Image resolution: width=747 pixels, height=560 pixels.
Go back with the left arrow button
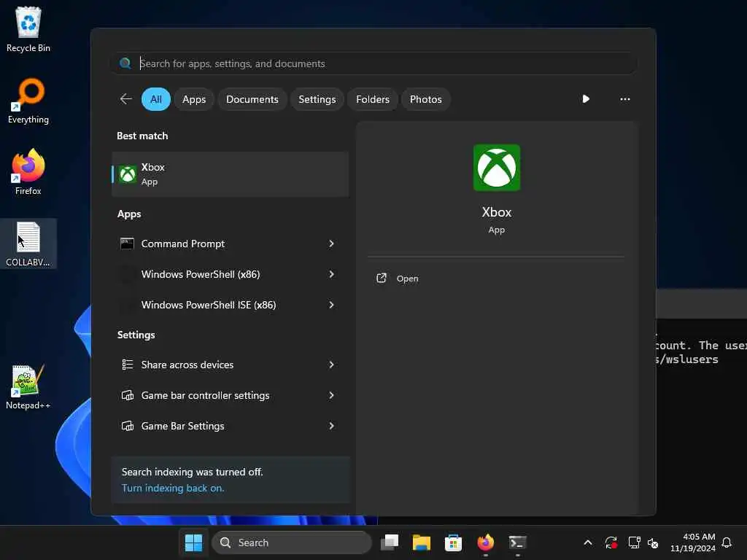[125, 99]
